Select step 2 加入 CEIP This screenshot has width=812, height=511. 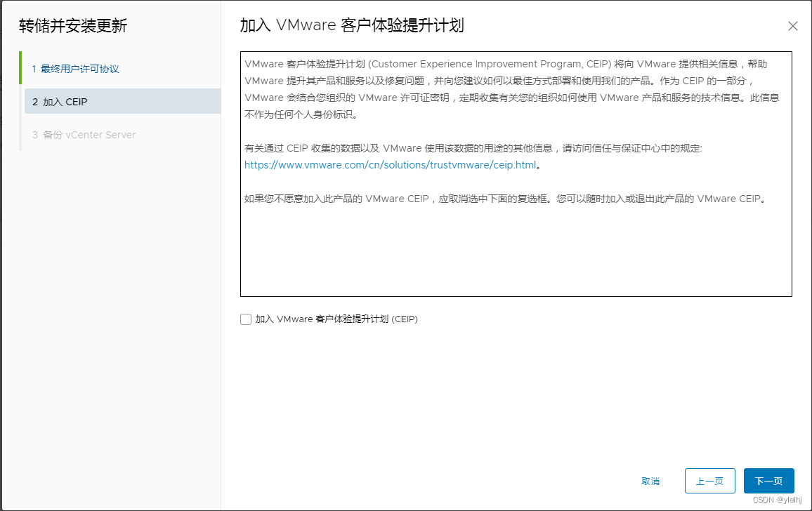[x=123, y=102]
